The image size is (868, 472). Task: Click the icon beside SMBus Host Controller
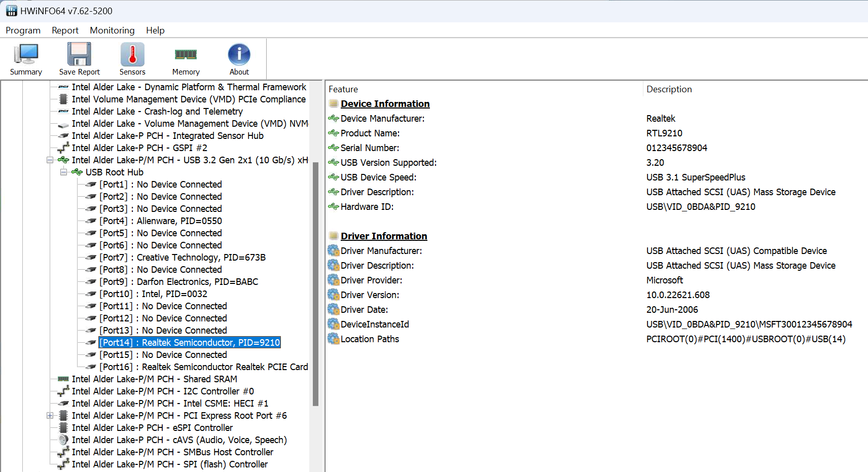pos(63,452)
